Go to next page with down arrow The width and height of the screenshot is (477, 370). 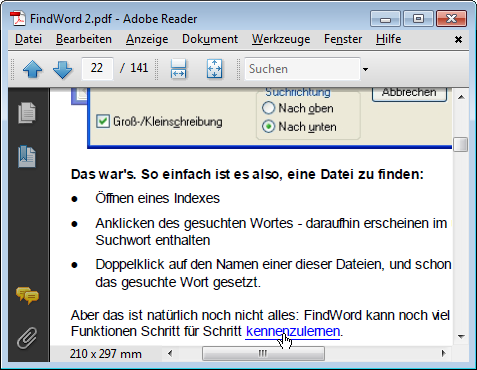pyautogui.click(x=62, y=69)
